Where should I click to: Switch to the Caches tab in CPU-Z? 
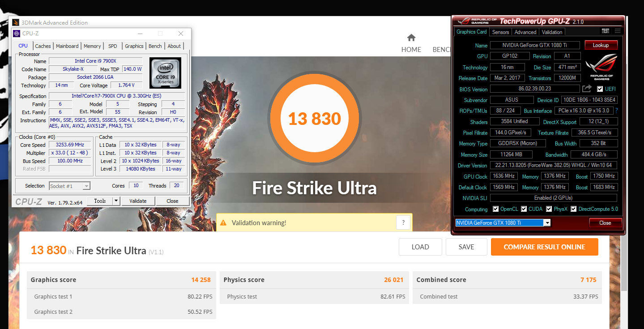pos(43,46)
